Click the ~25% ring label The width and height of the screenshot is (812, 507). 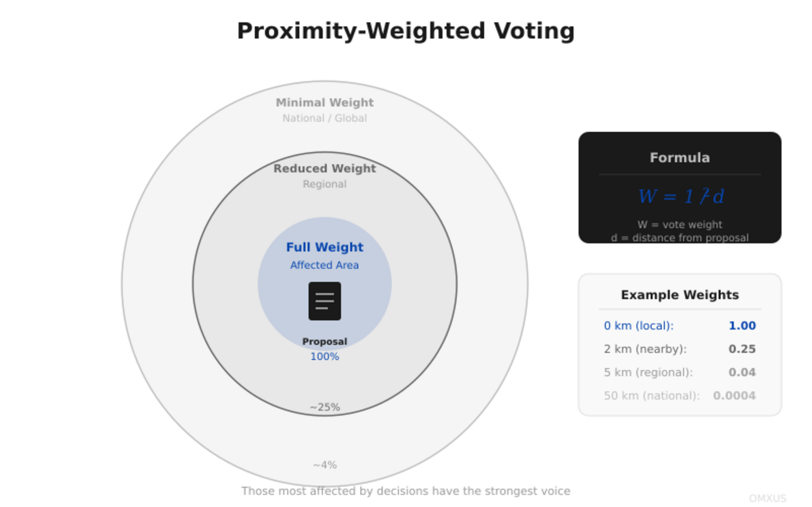(x=324, y=407)
